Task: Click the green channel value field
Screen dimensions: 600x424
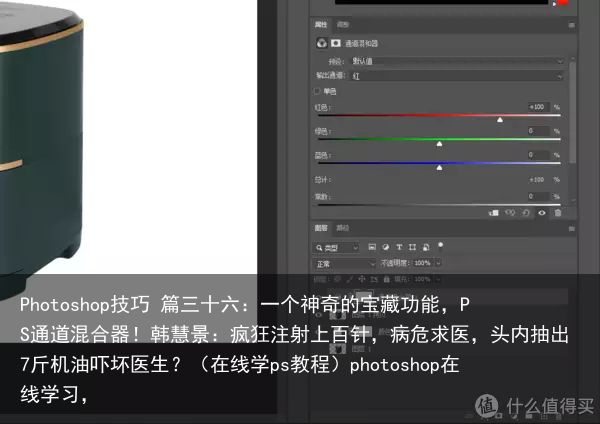Action: tap(538, 131)
